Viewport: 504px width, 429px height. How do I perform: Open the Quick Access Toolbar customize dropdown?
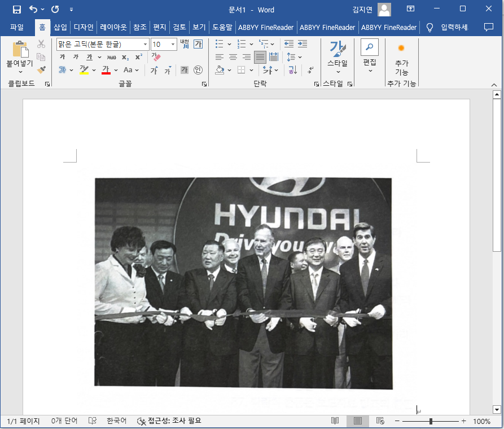pos(71,10)
